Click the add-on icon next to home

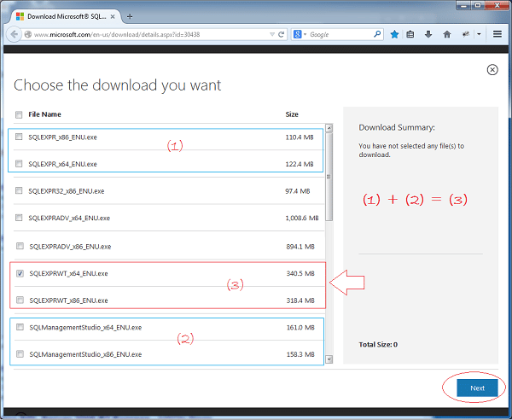coord(466,34)
